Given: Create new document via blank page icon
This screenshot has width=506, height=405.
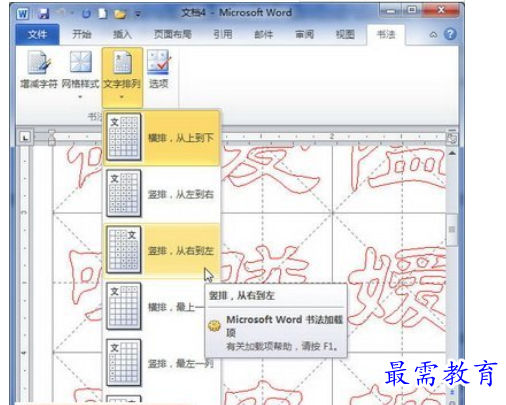Looking at the screenshot, I should [x=103, y=14].
